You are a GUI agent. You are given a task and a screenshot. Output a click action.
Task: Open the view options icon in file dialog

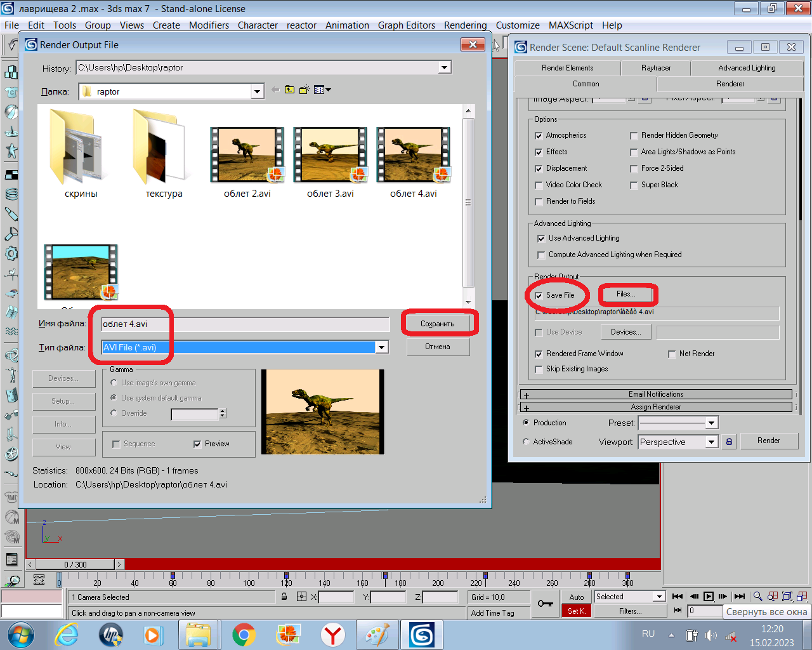click(x=322, y=90)
